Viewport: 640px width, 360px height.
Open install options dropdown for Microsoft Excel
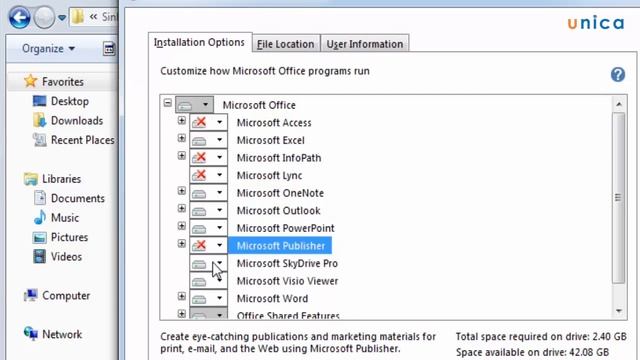point(208,140)
